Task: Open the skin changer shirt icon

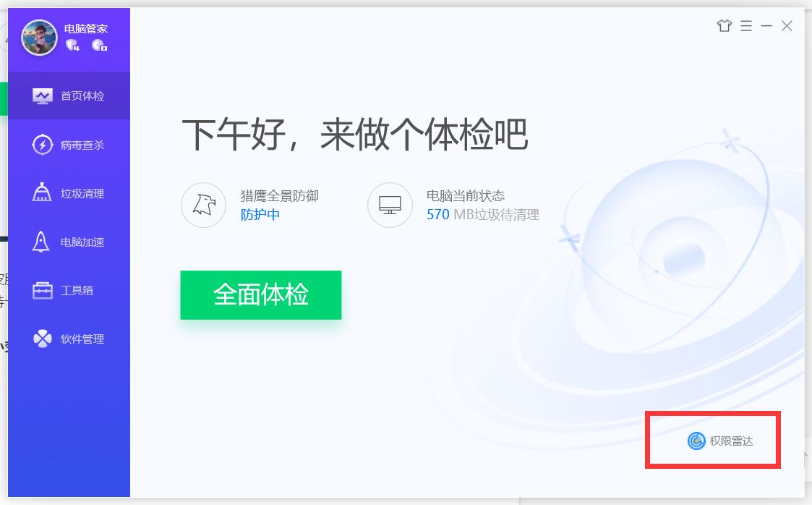Action: 725,25
